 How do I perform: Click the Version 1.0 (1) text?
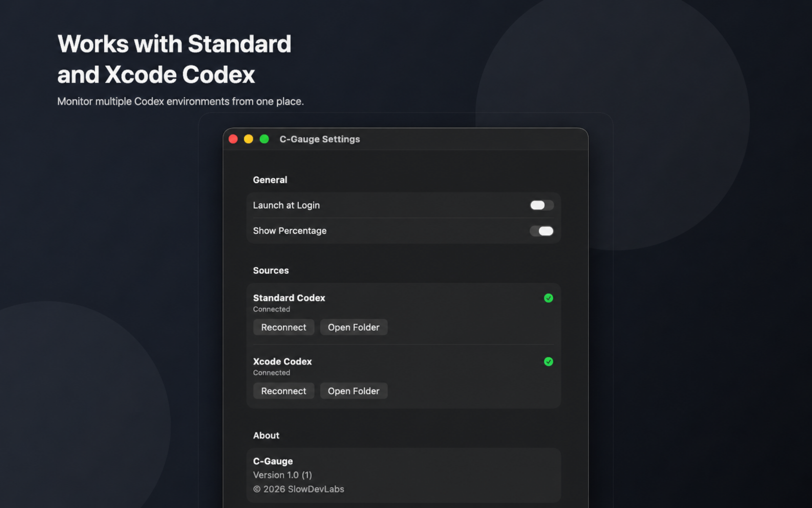pyautogui.click(x=283, y=475)
